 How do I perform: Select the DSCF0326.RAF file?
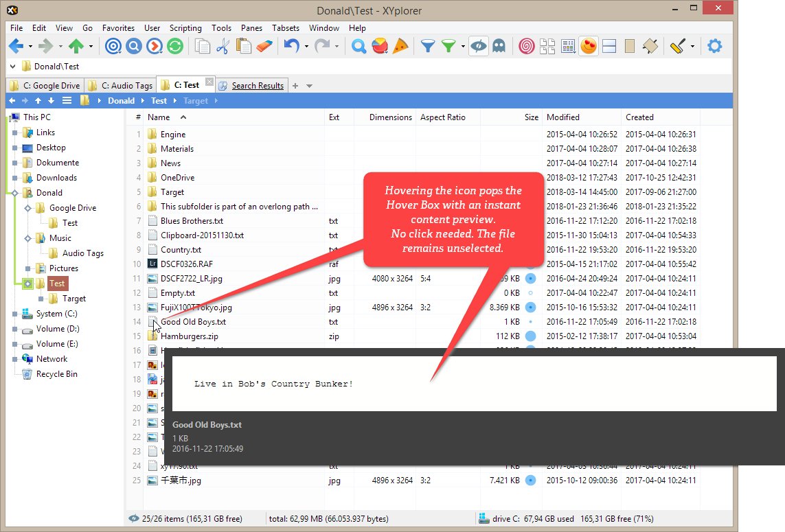[x=186, y=264]
